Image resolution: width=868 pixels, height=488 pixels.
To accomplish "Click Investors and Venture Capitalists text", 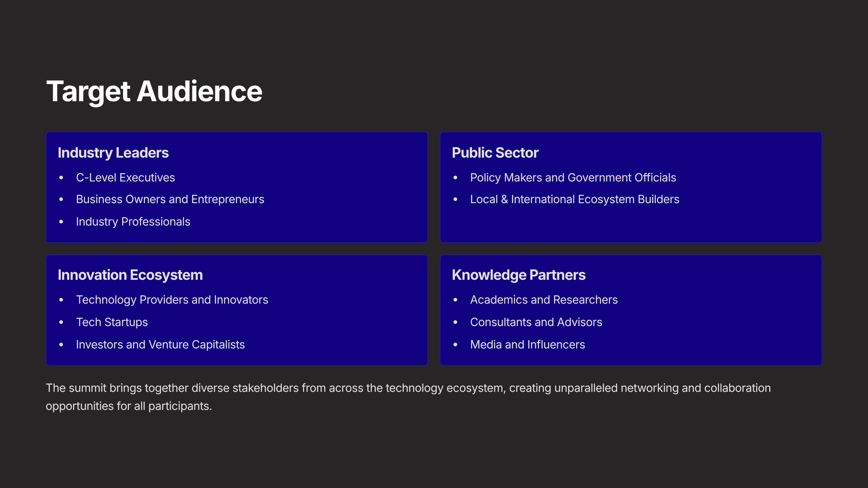I will click(x=160, y=344).
